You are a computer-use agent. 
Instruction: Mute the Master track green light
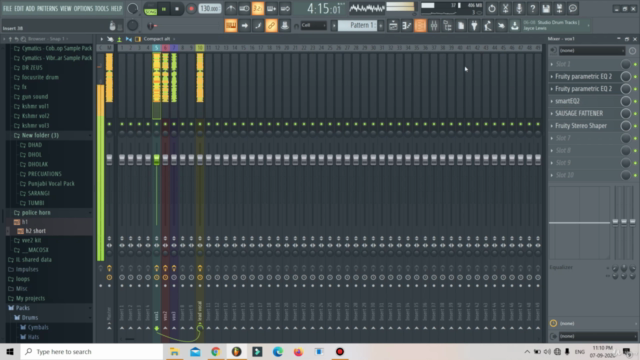(x=109, y=124)
